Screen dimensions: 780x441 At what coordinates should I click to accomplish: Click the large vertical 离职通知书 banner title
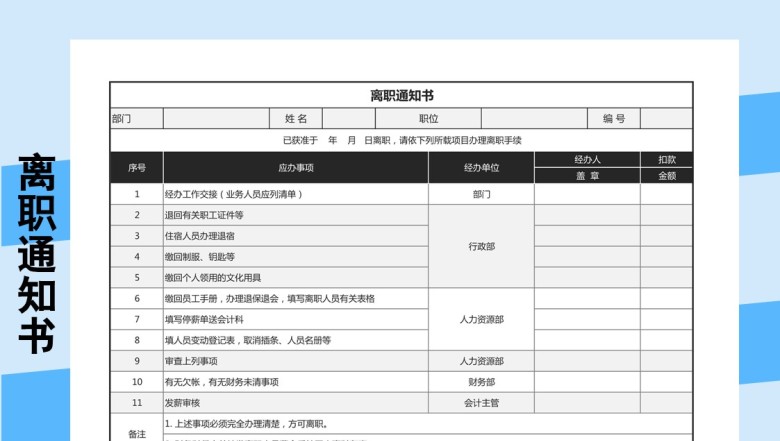pyautogui.click(x=37, y=255)
